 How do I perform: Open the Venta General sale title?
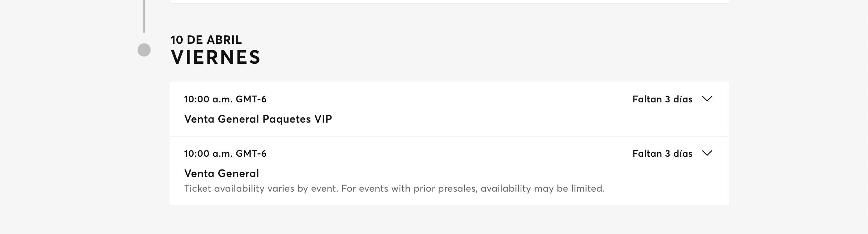(x=221, y=174)
